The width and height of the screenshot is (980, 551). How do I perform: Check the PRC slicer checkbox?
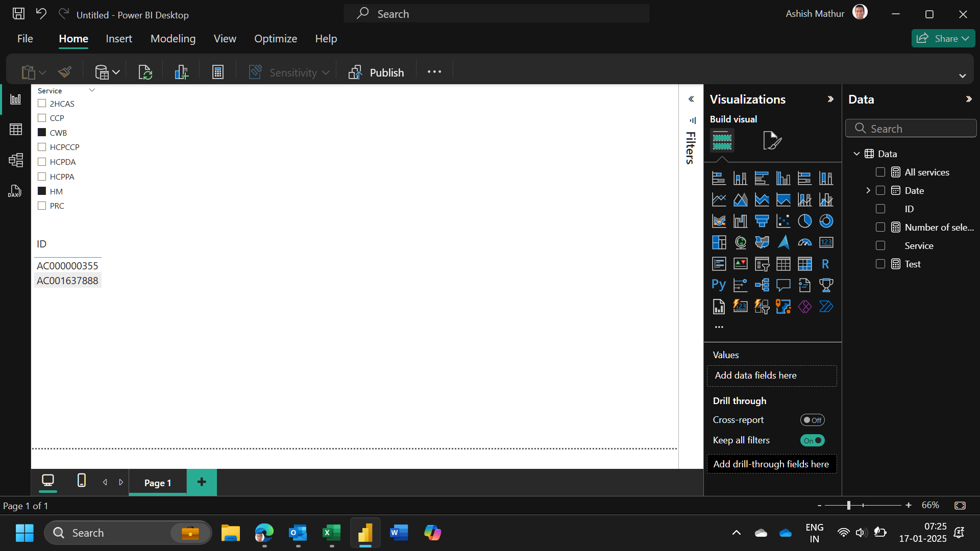point(42,206)
